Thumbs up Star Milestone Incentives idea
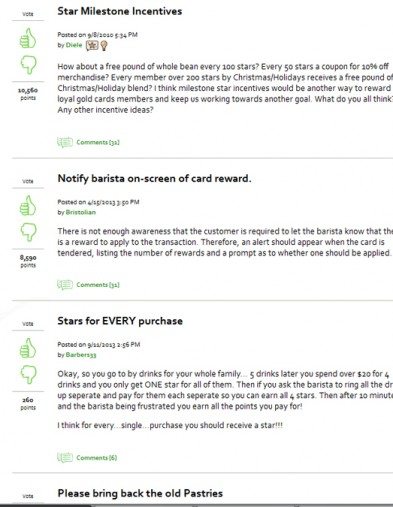This screenshot has height=507, width=393. click(28, 38)
